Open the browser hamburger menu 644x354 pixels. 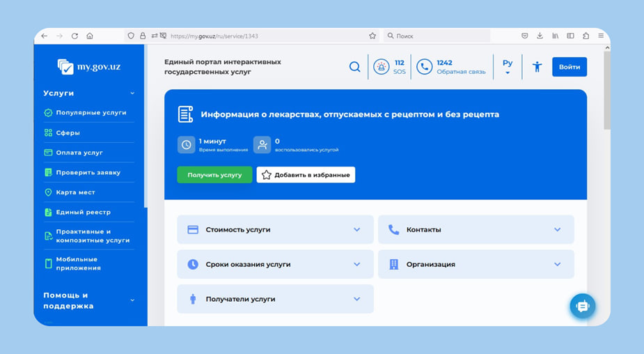pyautogui.click(x=601, y=36)
